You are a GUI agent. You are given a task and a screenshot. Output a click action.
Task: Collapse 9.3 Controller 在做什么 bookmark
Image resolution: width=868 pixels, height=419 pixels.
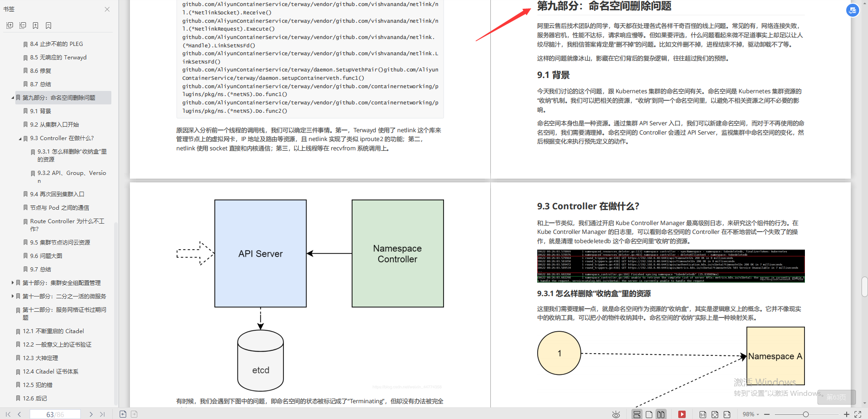20,138
